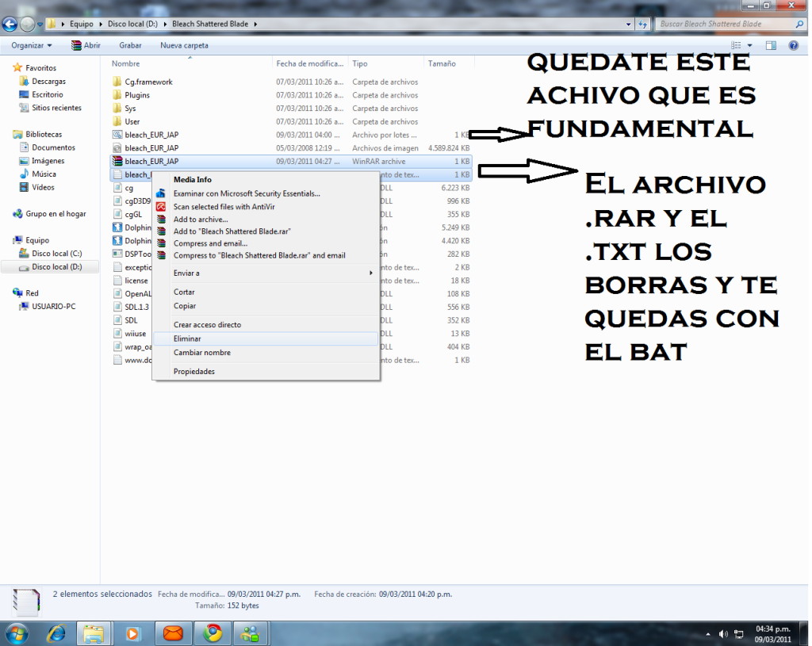The height and width of the screenshot is (646, 812).
Task: Click the refresh icon beside the address bar
Action: [642, 24]
